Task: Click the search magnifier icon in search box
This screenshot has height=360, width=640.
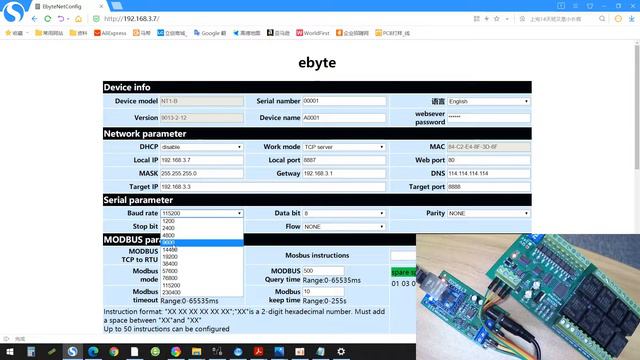Action: click(602, 19)
